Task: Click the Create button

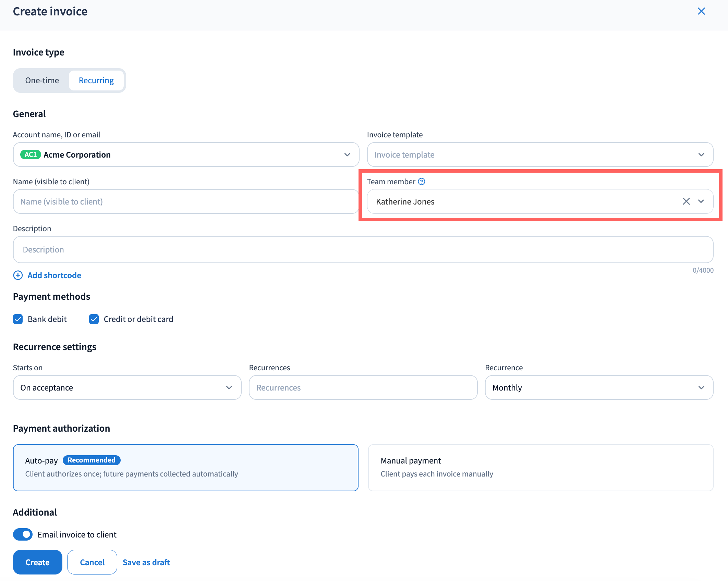Action: pyautogui.click(x=37, y=562)
